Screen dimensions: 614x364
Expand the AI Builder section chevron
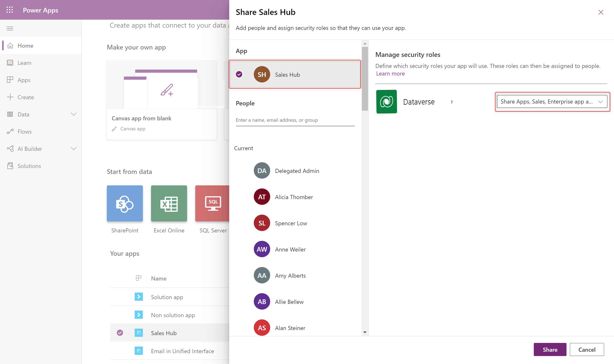click(74, 149)
